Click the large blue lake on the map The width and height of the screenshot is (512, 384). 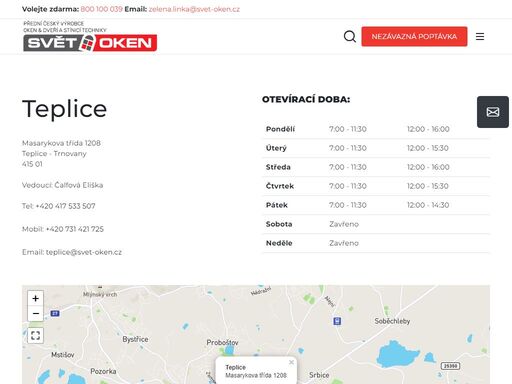point(397,354)
